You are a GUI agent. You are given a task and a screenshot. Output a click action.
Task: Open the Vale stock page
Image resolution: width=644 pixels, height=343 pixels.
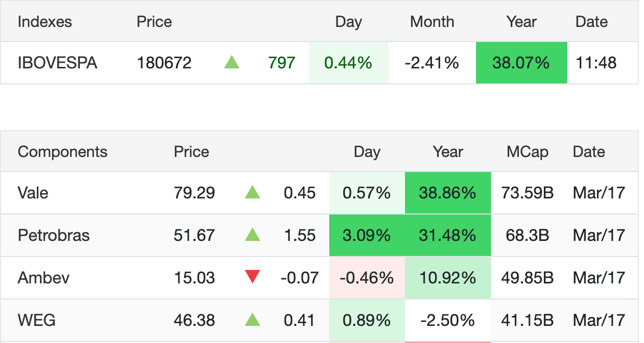coord(33,193)
